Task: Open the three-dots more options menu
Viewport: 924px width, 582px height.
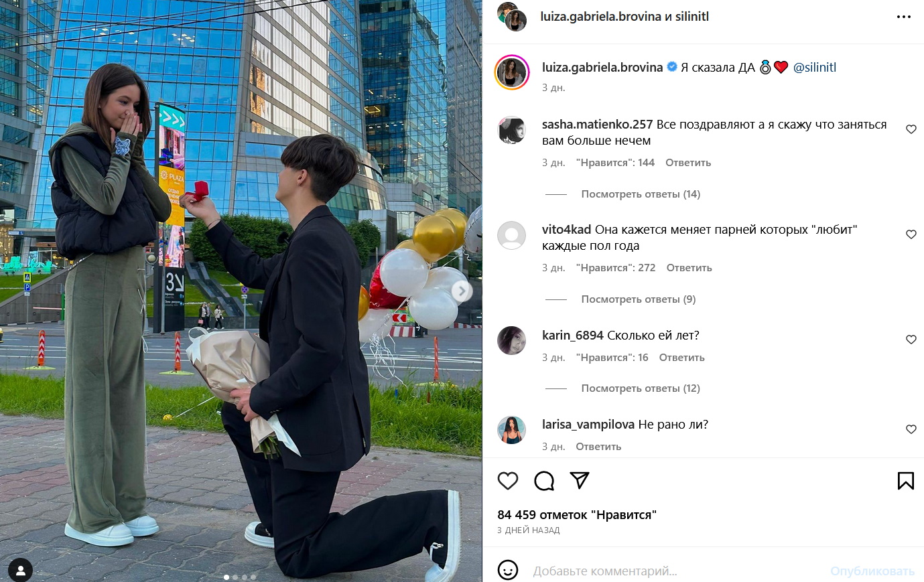Action: coord(904,17)
